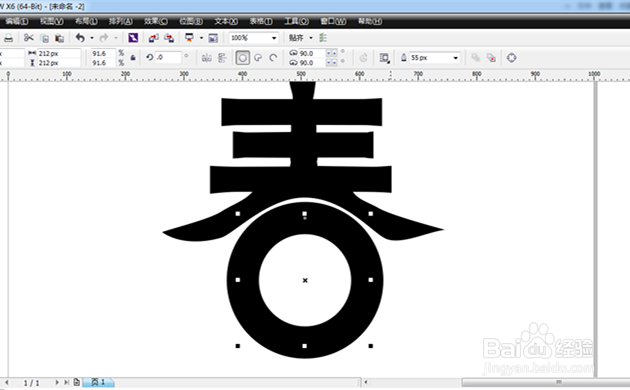Screen dimensions: 630x390
Task: Click the outline pen nib icon
Action: pyautogui.click(x=404, y=58)
